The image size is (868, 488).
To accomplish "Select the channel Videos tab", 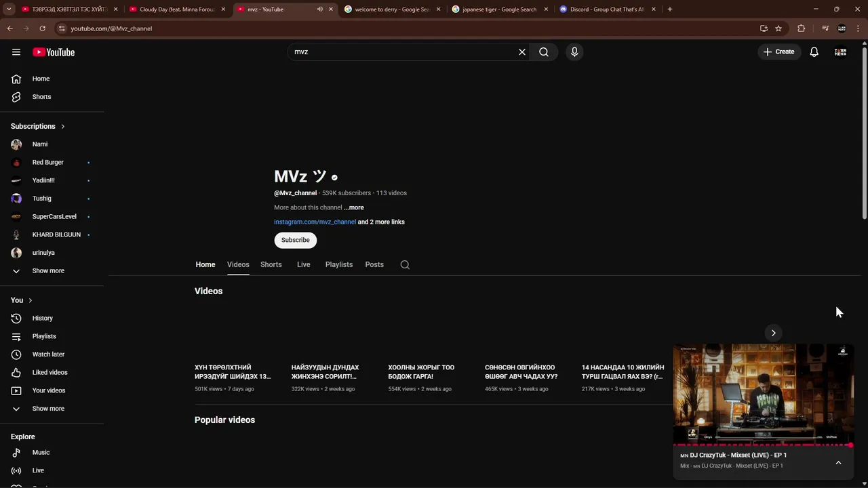I will [238, 264].
